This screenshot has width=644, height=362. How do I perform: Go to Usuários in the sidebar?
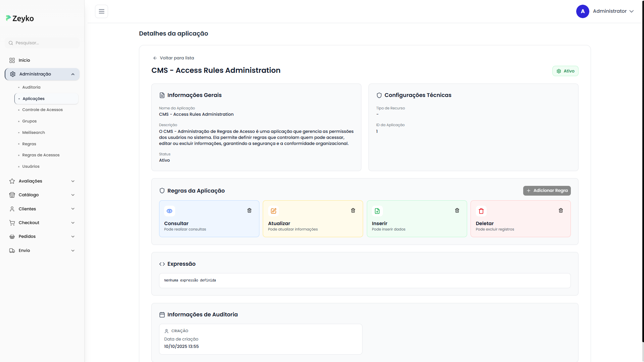(31, 166)
